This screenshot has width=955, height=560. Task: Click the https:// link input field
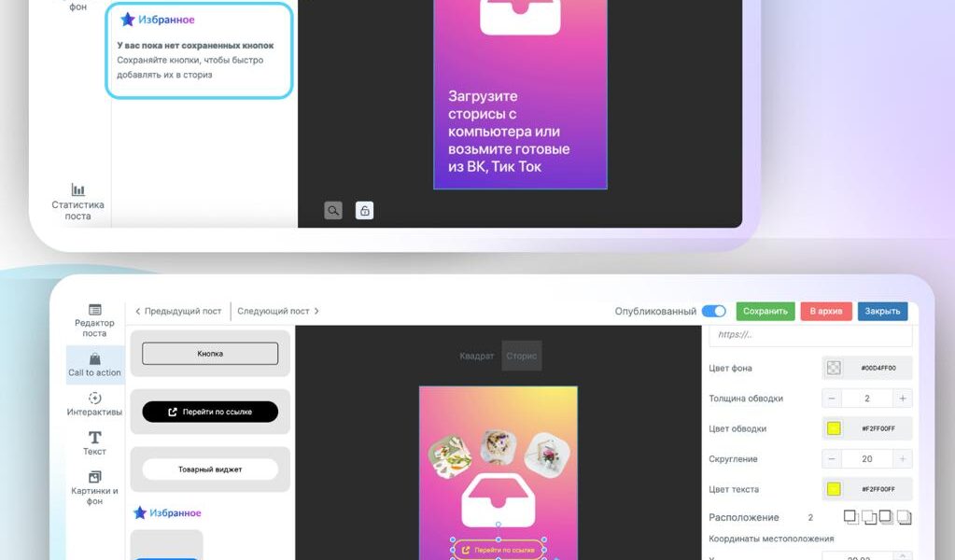click(810, 335)
